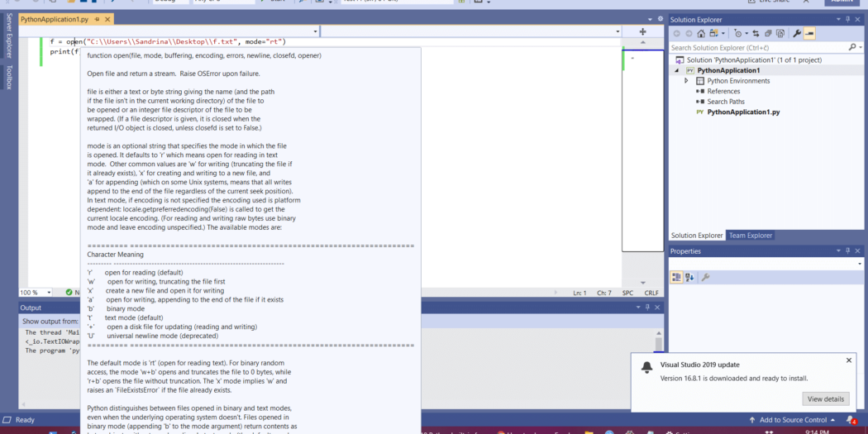This screenshot has height=434, width=868.
Task: Click the search magnifier in Solution Explorer
Action: tap(852, 48)
